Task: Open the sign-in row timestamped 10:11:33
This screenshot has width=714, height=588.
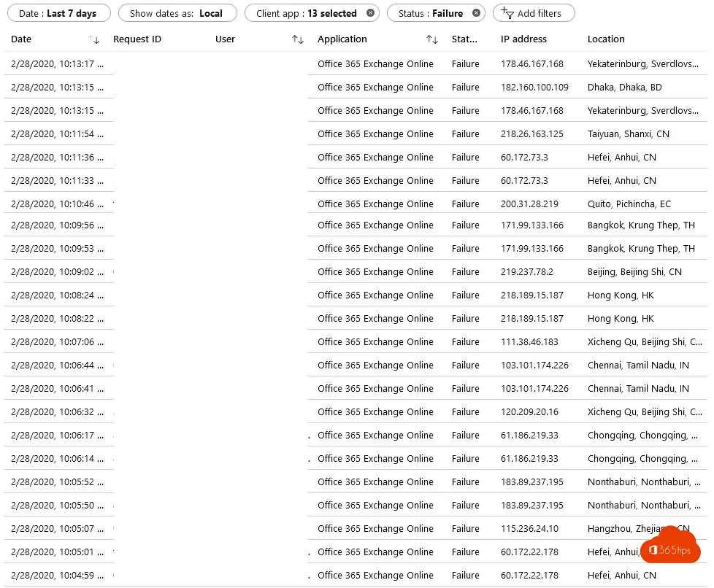Action: 58,181
